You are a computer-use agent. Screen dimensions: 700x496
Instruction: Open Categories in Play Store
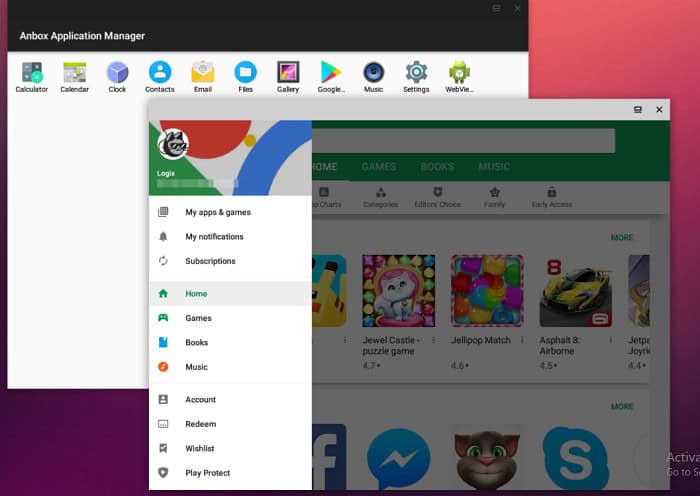pos(381,198)
